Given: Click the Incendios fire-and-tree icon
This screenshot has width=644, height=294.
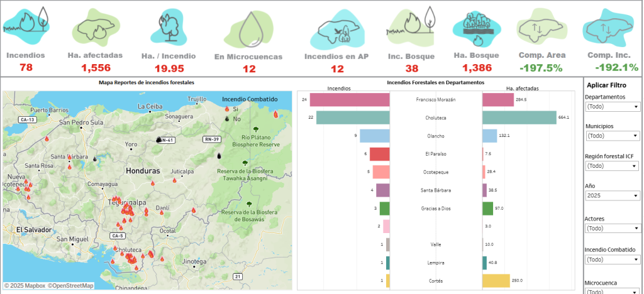Looking at the screenshot, I should (29, 23).
